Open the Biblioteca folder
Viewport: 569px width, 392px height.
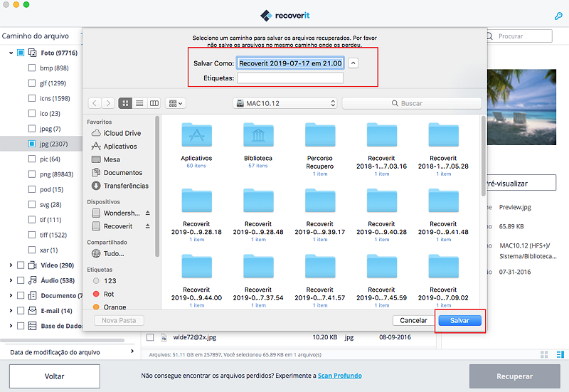(x=258, y=134)
